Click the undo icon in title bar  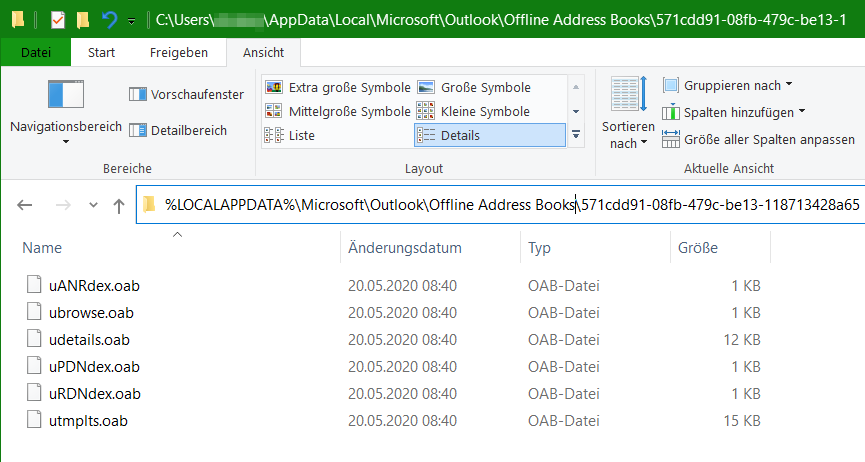click(109, 19)
